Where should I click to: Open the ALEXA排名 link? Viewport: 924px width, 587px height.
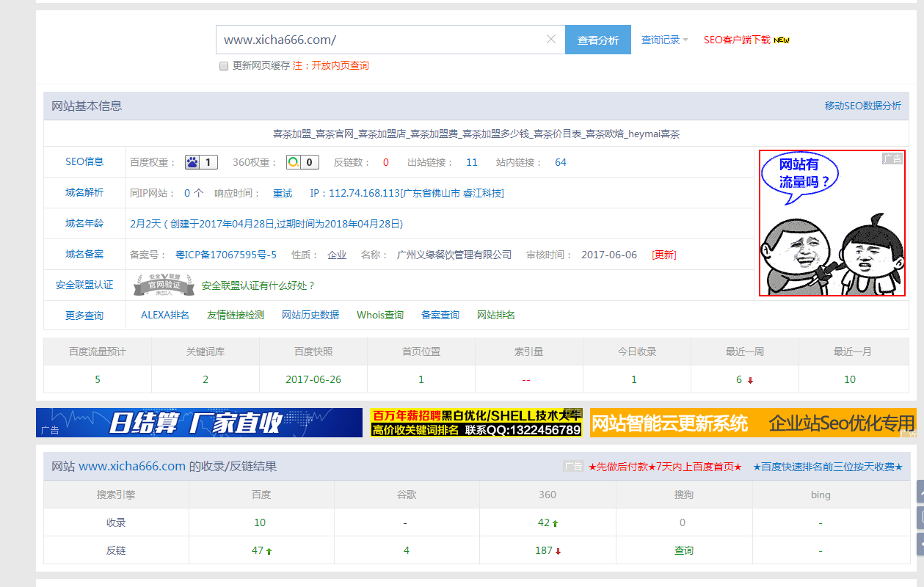165,315
